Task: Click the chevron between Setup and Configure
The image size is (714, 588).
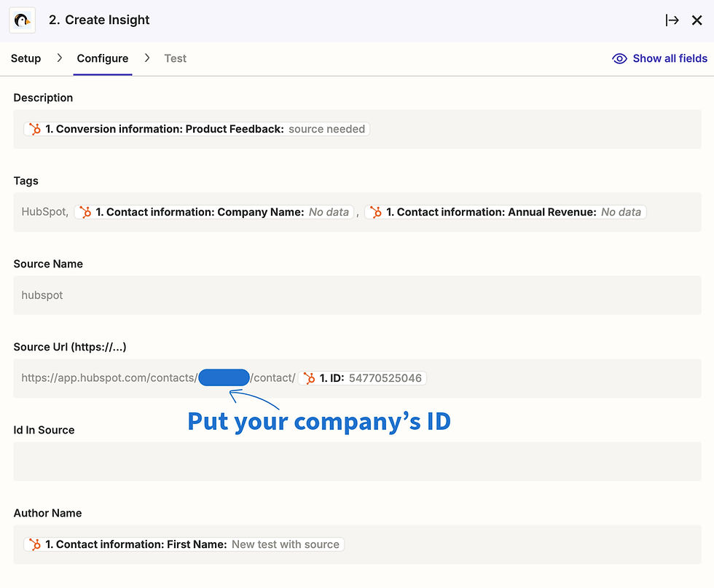Action: pos(59,58)
